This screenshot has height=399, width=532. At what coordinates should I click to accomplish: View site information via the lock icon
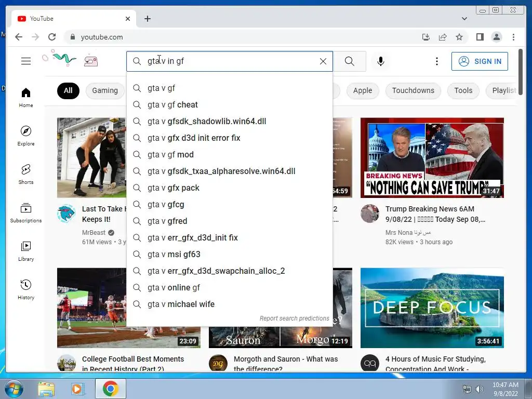point(72,37)
